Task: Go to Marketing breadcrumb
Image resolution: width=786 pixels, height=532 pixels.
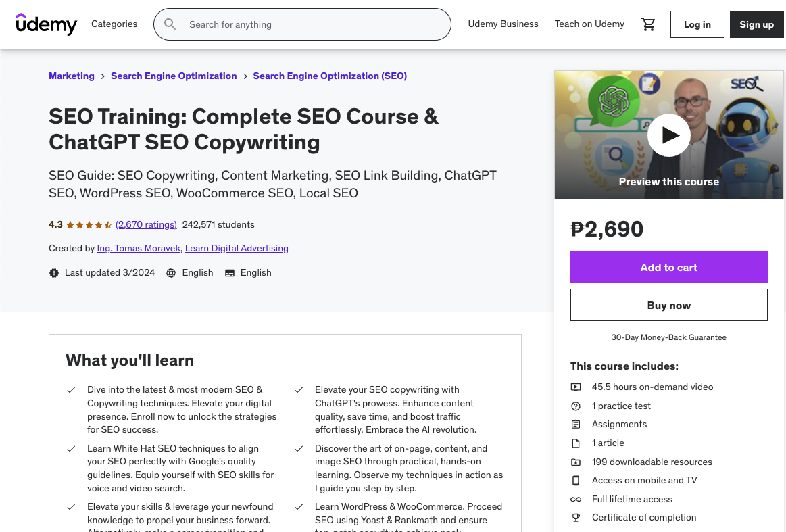Action: coord(72,76)
